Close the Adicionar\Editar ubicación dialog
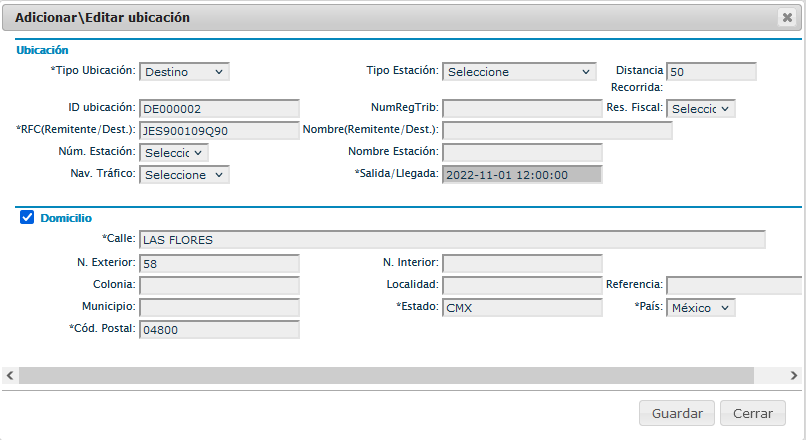Image resolution: width=806 pixels, height=440 pixels. [x=787, y=17]
